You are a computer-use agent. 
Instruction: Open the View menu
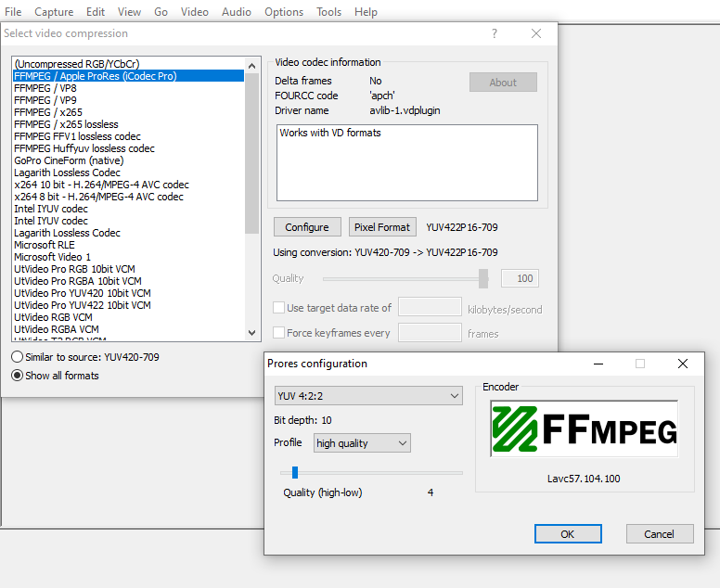pos(129,12)
